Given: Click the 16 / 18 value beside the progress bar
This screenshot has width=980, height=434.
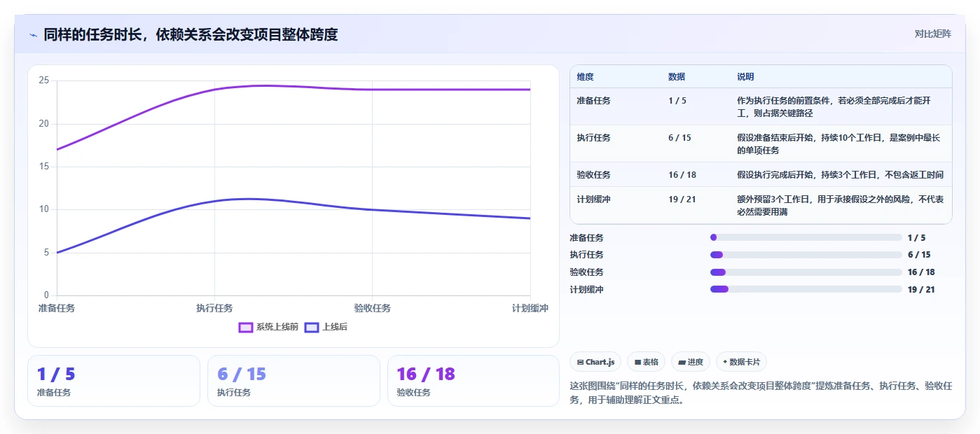Looking at the screenshot, I should [921, 272].
